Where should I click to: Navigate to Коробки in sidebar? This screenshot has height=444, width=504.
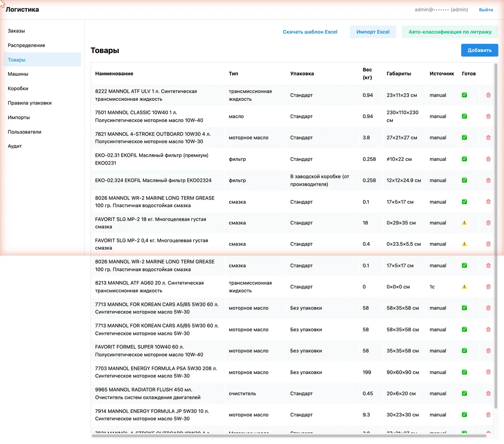point(42,89)
